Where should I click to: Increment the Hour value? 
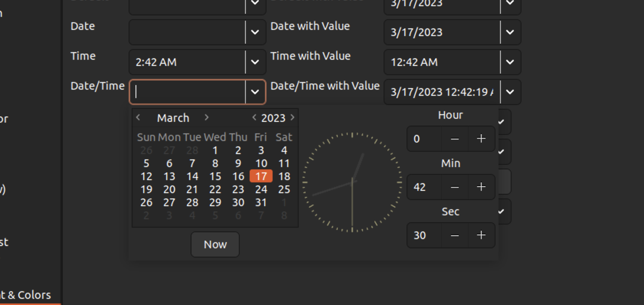(x=481, y=139)
